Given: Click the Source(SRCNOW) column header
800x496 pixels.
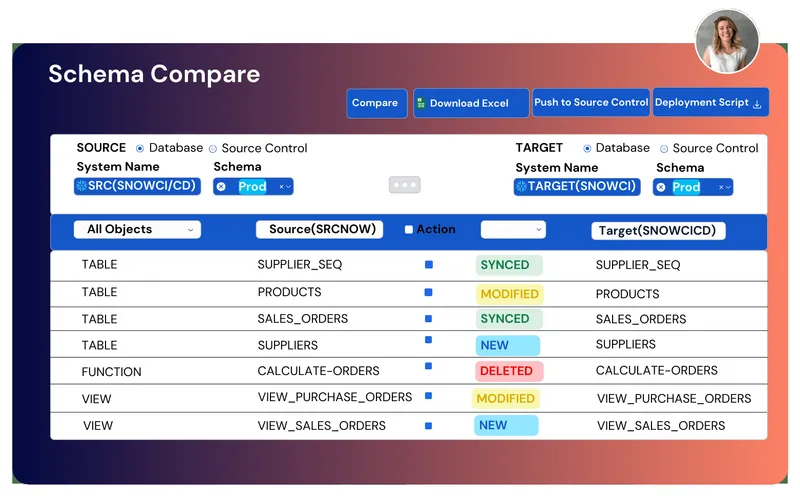Looking at the screenshot, I should click(319, 230).
